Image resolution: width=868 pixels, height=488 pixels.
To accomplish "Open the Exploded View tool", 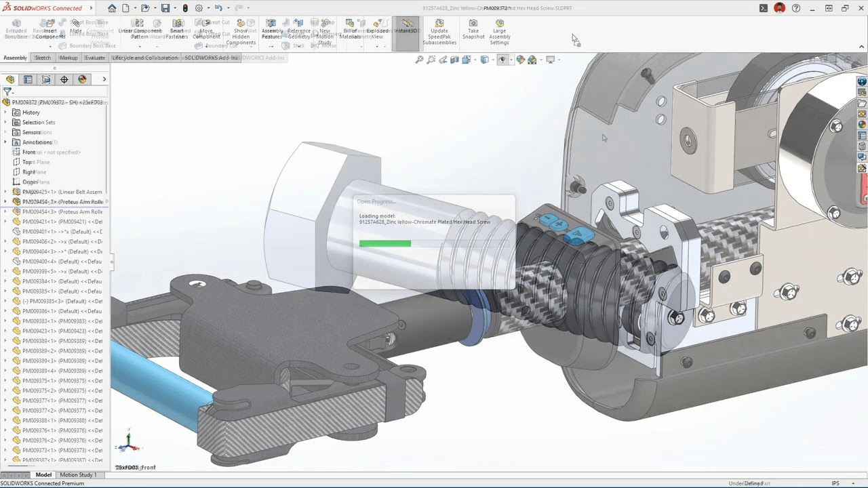I will click(x=376, y=31).
